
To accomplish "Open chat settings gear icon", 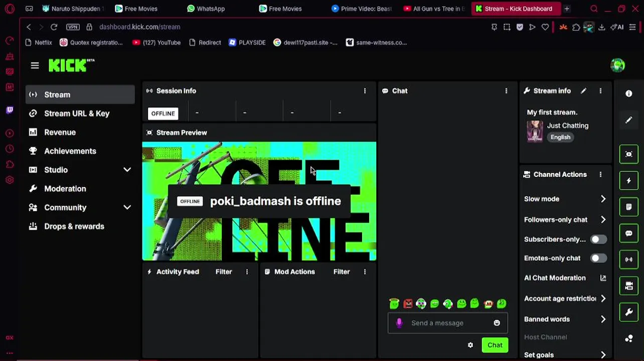I will click(x=470, y=345).
